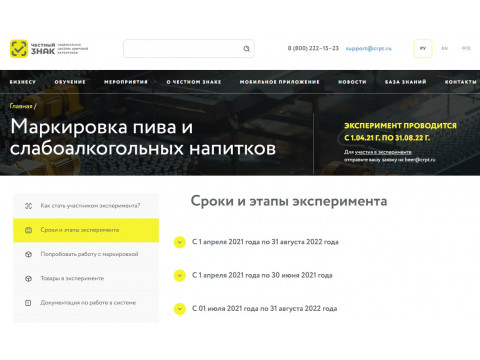Open the НОВОСТИ menu
Image resolution: width=480 pixels, height=360 pixels.
pos(352,82)
